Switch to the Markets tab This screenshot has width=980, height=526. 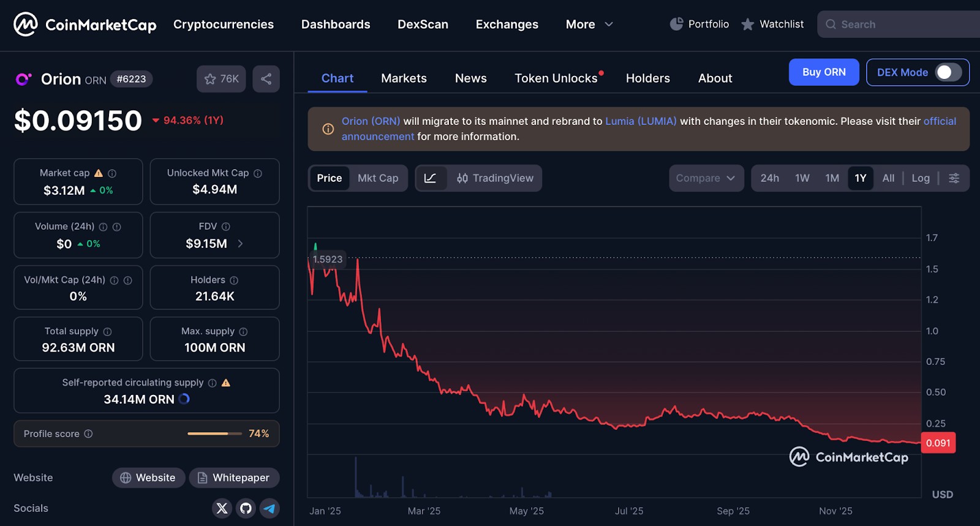(x=404, y=78)
